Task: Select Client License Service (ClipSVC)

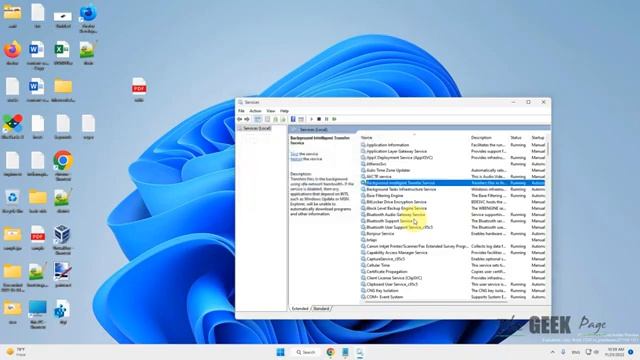Action: click(x=453, y=278)
